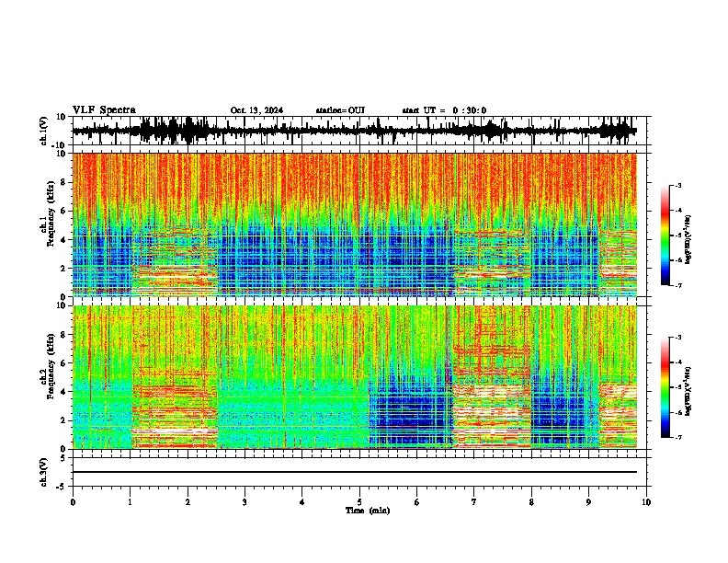Click the "ch.1(V)" waveform axis label

44,131
